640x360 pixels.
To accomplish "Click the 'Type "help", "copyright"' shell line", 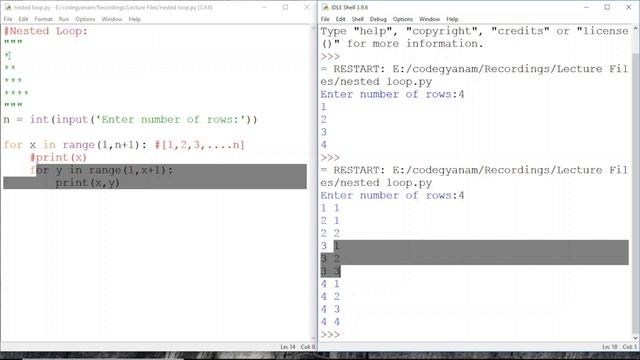I will 474,31.
